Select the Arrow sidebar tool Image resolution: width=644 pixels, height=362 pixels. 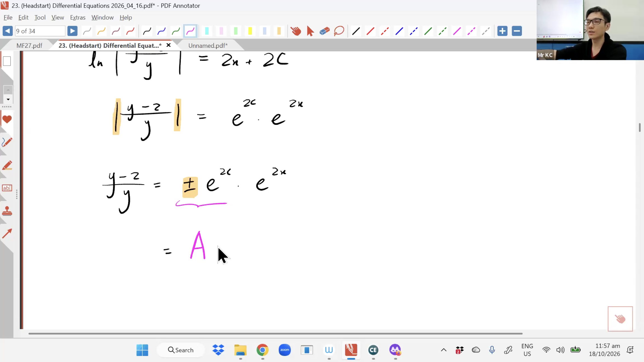click(7, 234)
